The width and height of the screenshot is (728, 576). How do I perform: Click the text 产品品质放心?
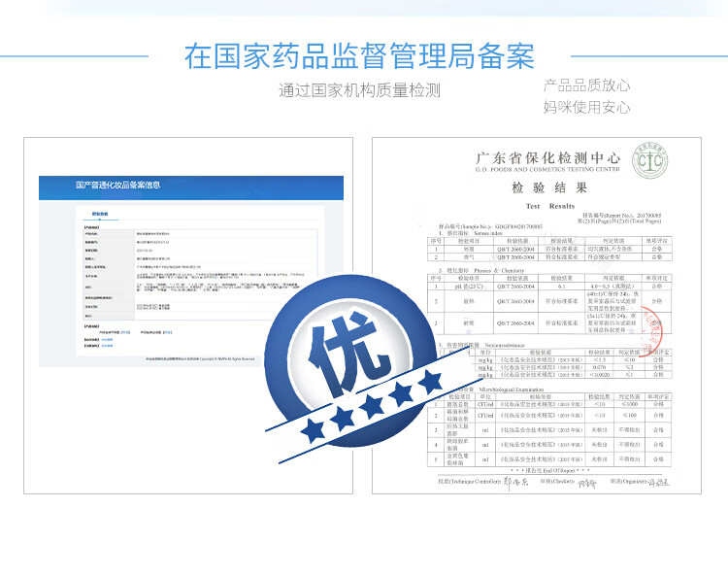point(587,85)
